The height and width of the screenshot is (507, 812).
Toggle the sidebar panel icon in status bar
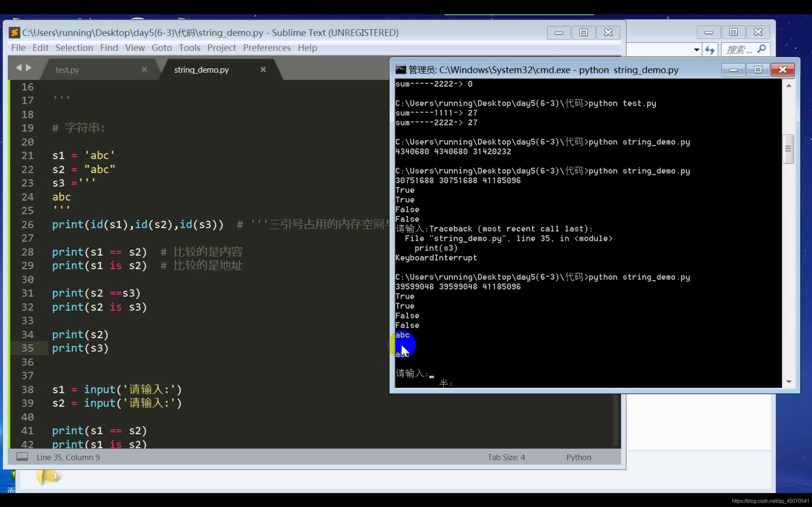click(x=22, y=457)
